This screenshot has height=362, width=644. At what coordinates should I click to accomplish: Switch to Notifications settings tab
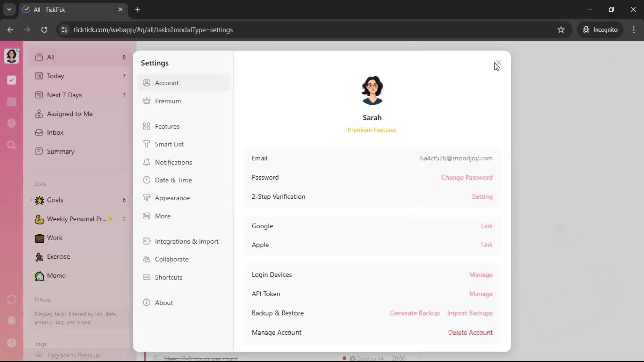pos(173,162)
